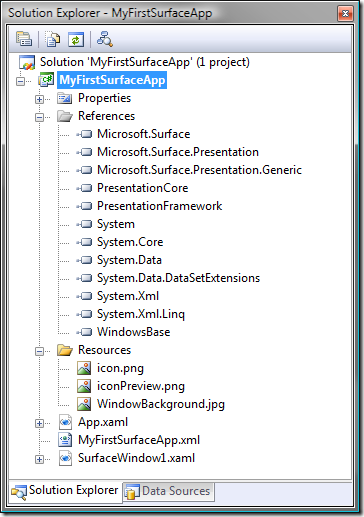Image resolution: width=364 pixels, height=517 pixels.
Task: Click the Microsoft.Surface reference icon
Action: point(84,134)
